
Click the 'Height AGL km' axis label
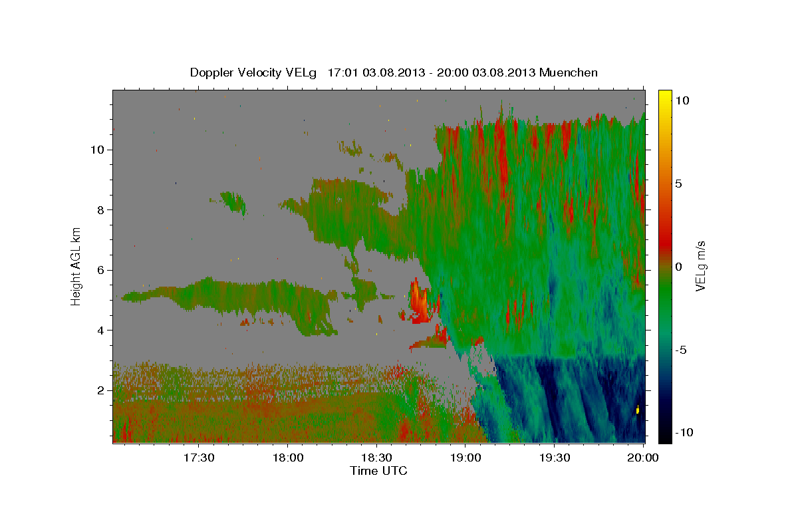tap(76, 267)
